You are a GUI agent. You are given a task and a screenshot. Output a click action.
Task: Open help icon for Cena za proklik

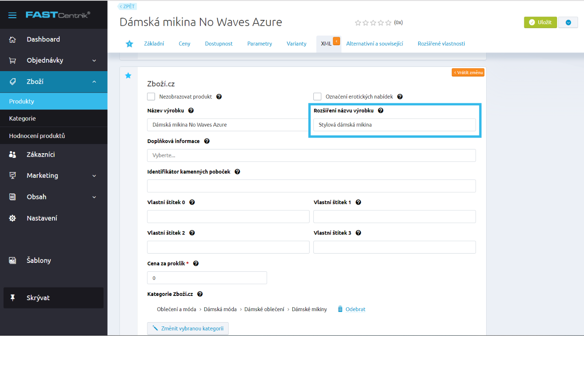[196, 263]
